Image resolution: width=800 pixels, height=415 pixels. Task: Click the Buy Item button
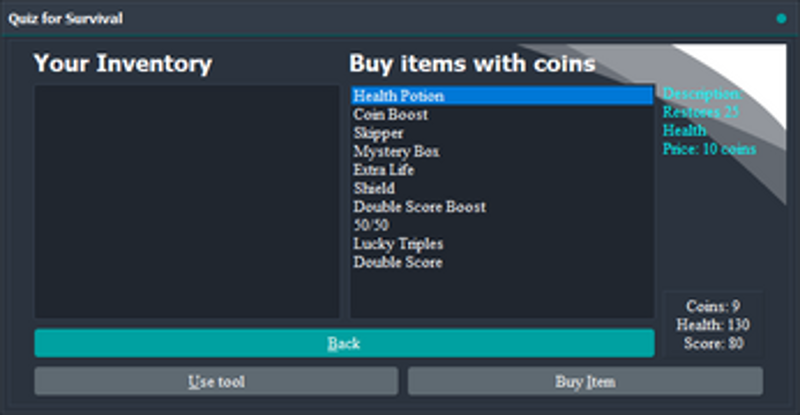585,381
